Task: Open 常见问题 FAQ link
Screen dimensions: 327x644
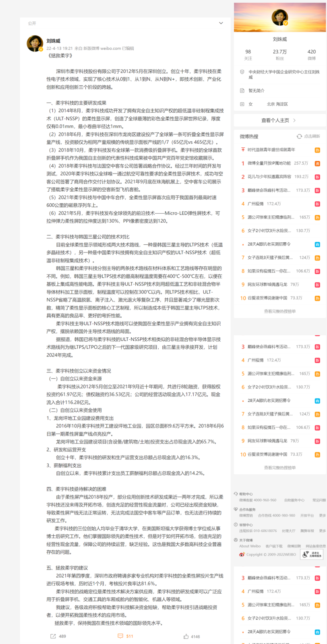Action: [319, 500]
